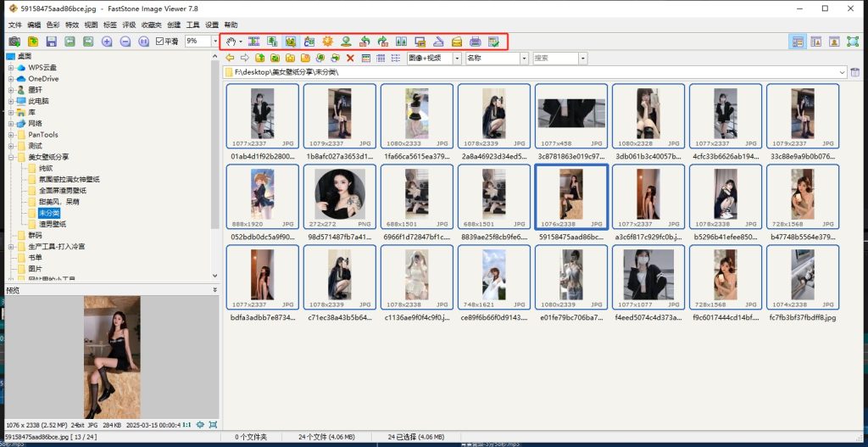Open the draw board text tool
Image resolution: width=868 pixels, height=447 pixels.
(309, 41)
